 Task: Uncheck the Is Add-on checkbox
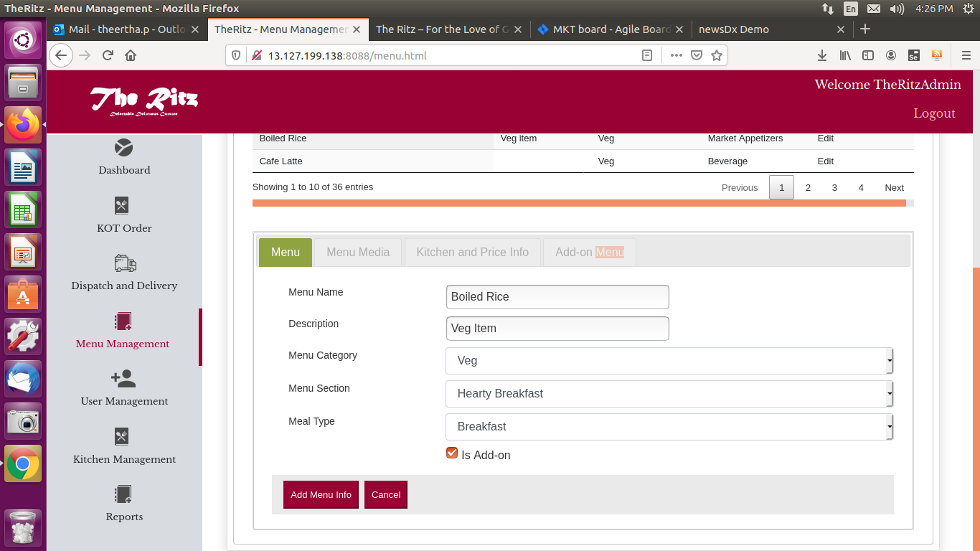pyautogui.click(x=452, y=453)
